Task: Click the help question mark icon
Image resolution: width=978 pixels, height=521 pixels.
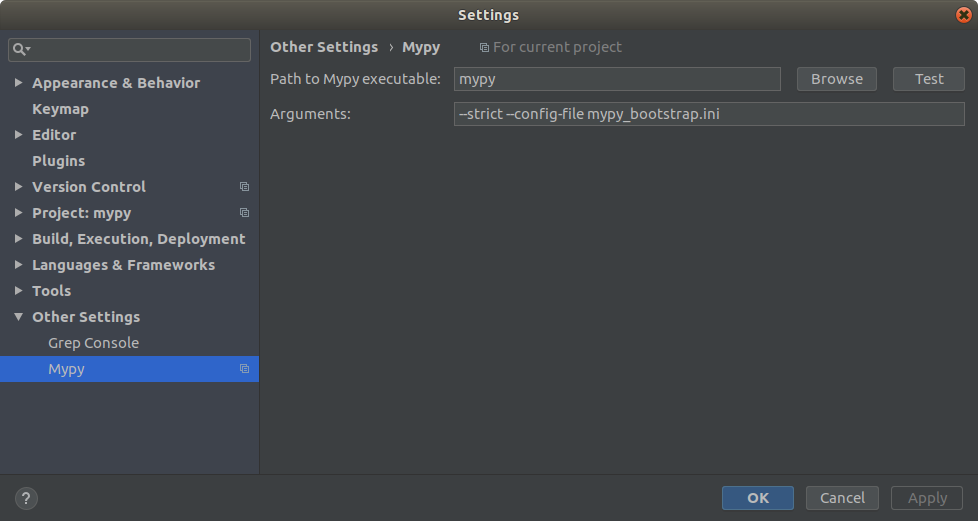Action: click(26, 498)
